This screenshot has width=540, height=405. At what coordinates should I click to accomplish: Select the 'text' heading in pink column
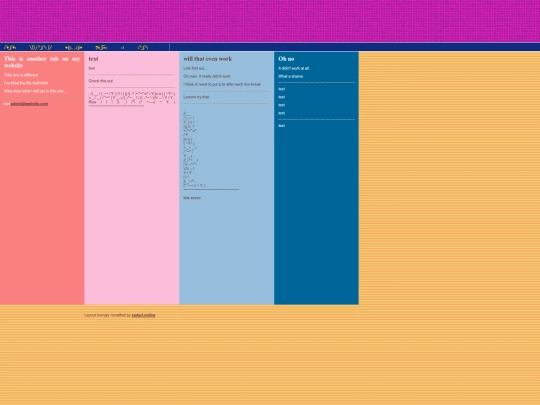(93, 59)
